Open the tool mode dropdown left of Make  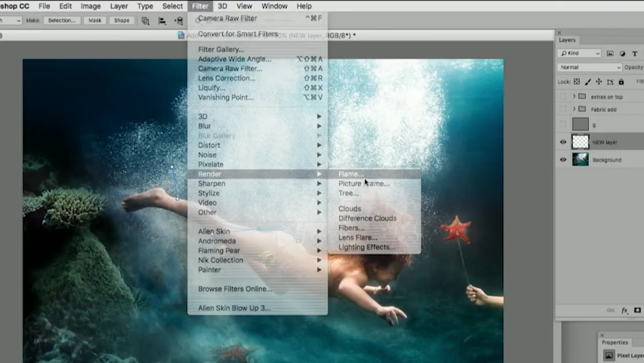point(11,20)
